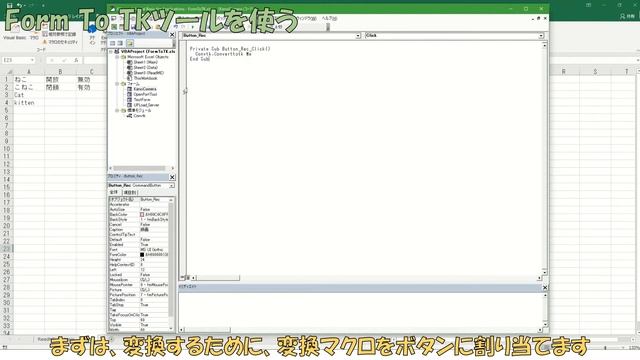Click the Full Module View button at code bottom
Screen dimensions: 640x360
point(188,278)
